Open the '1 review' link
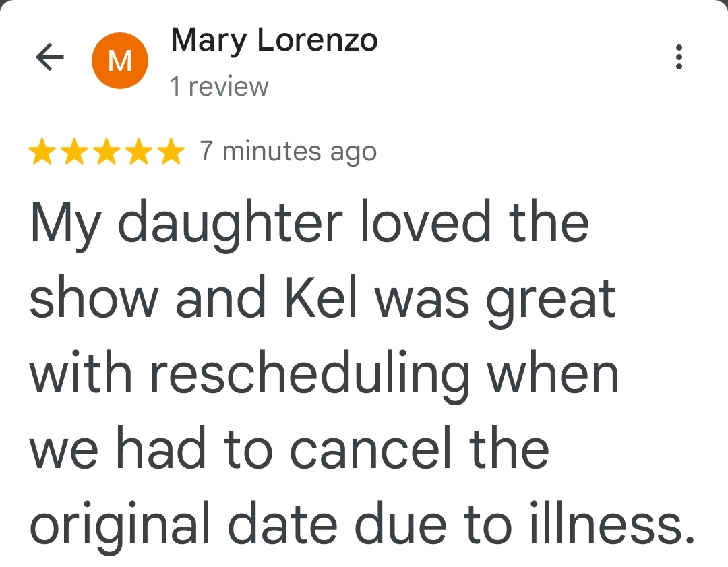Image resolution: width=728 pixels, height=567 pixels. point(219,86)
